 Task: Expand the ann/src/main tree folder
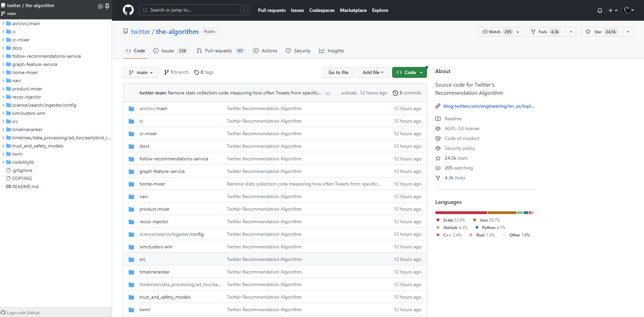3,23
